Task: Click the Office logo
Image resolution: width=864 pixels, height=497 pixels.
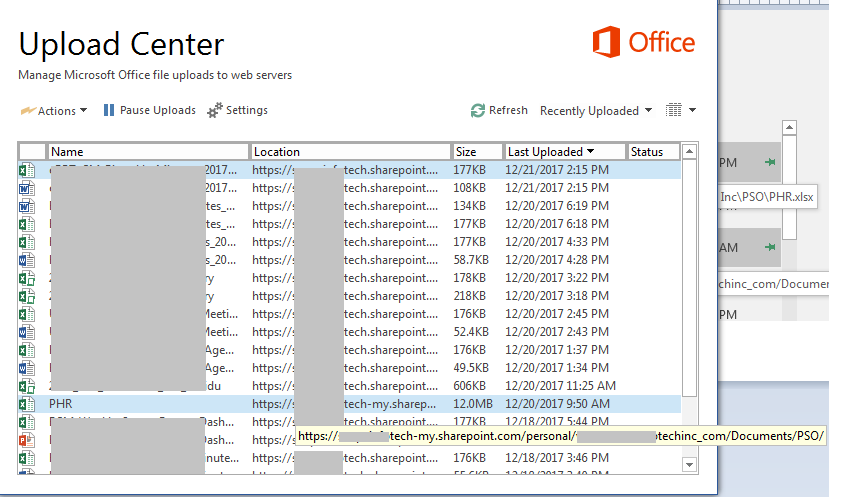Action: (644, 42)
